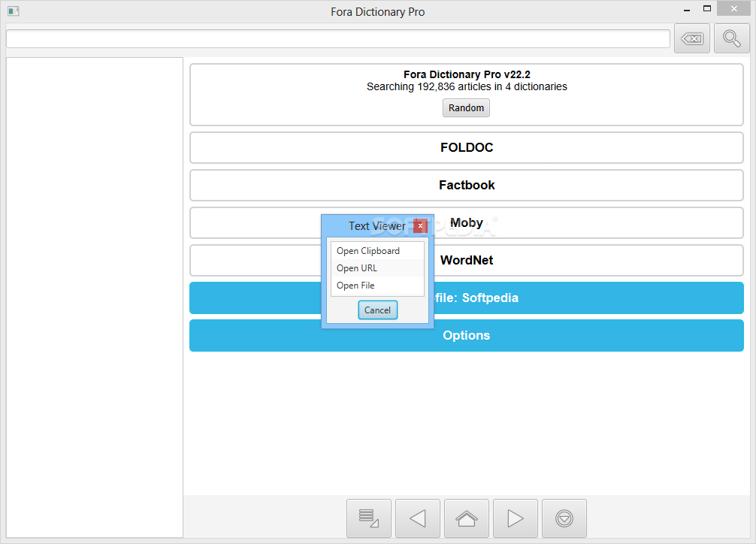
Task: Open the circular dropdown menu icon
Action: click(x=564, y=518)
